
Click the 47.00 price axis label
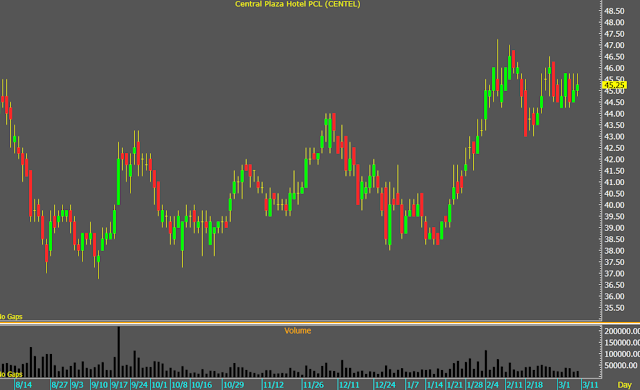pos(614,45)
